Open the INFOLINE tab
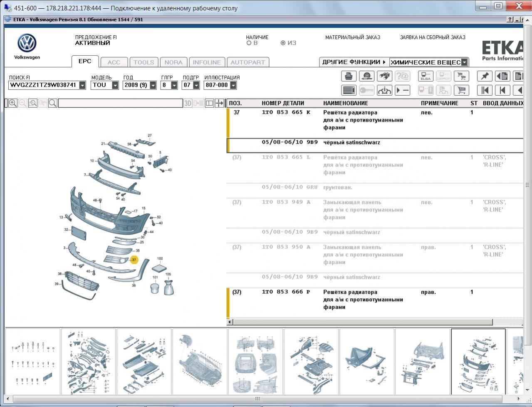The image size is (532, 407). coord(207,62)
